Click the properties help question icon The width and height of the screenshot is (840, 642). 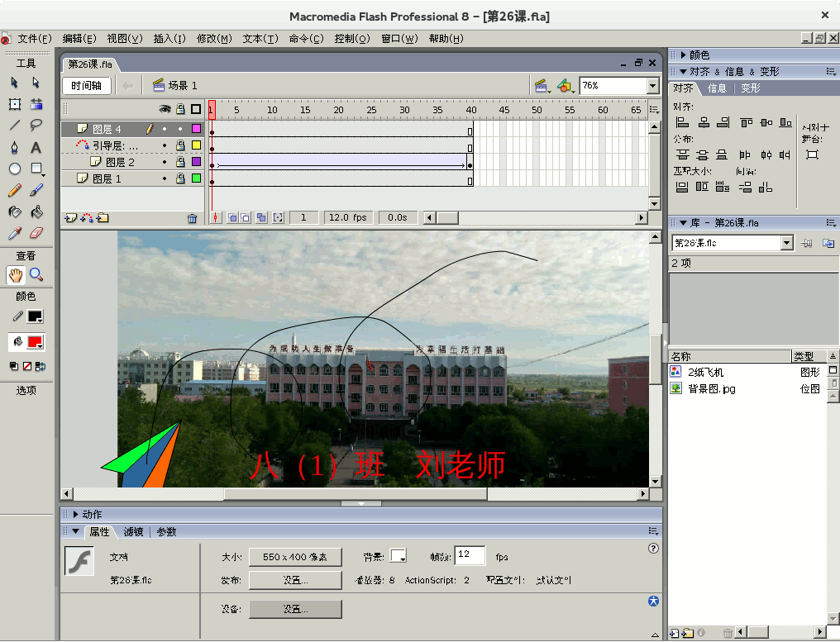tap(653, 549)
